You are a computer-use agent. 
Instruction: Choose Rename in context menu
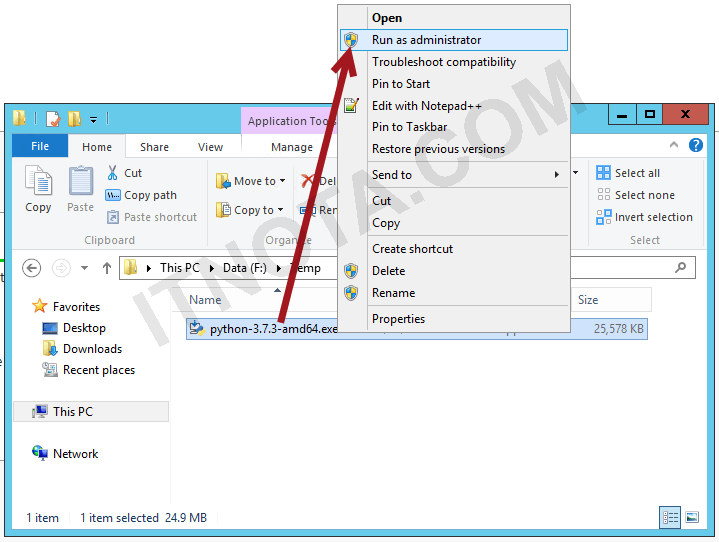(x=454, y=293)
